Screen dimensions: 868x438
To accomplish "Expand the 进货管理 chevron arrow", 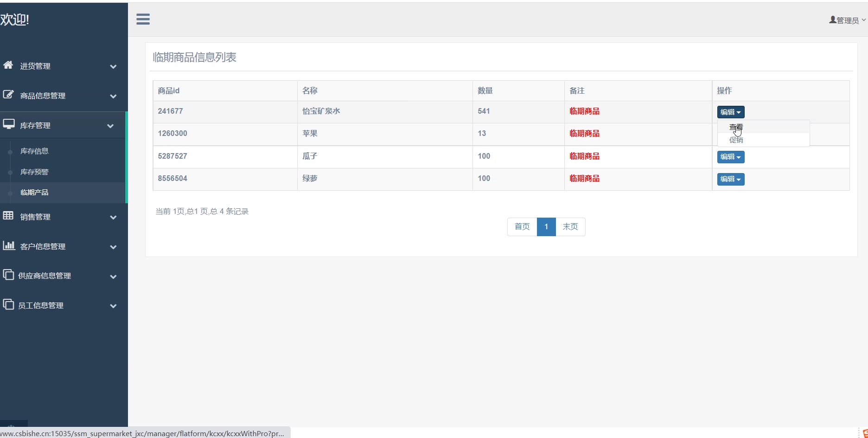I will [x=113, y=66].
